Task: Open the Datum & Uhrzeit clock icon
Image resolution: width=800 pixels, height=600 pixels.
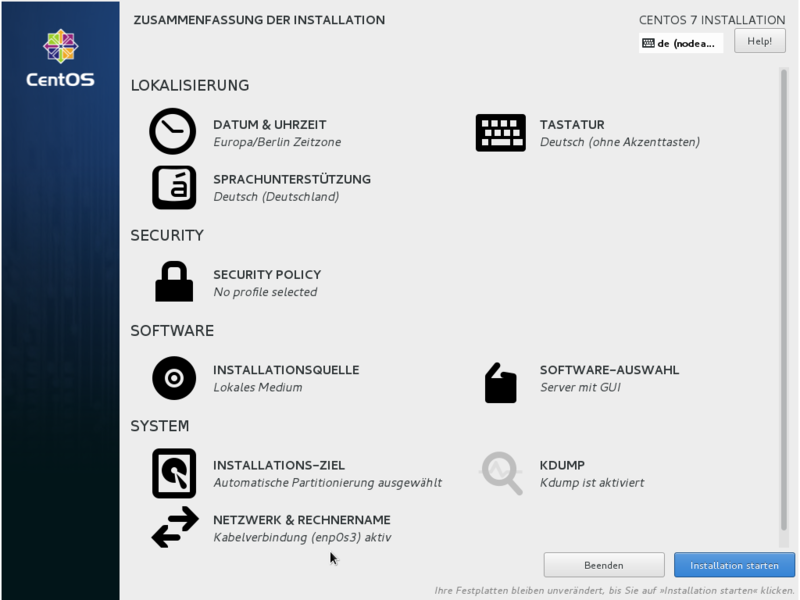Action: (172, 131)
